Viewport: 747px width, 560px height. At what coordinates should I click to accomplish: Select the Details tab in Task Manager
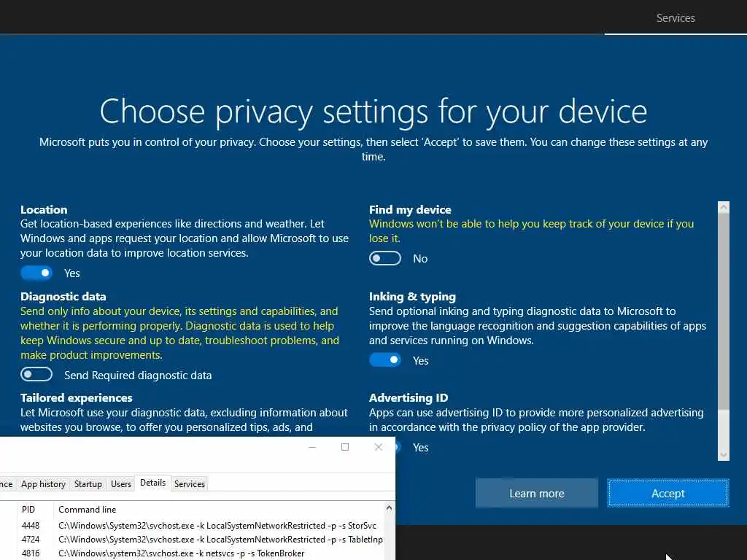pyautogui.click(x=153, y=483)
